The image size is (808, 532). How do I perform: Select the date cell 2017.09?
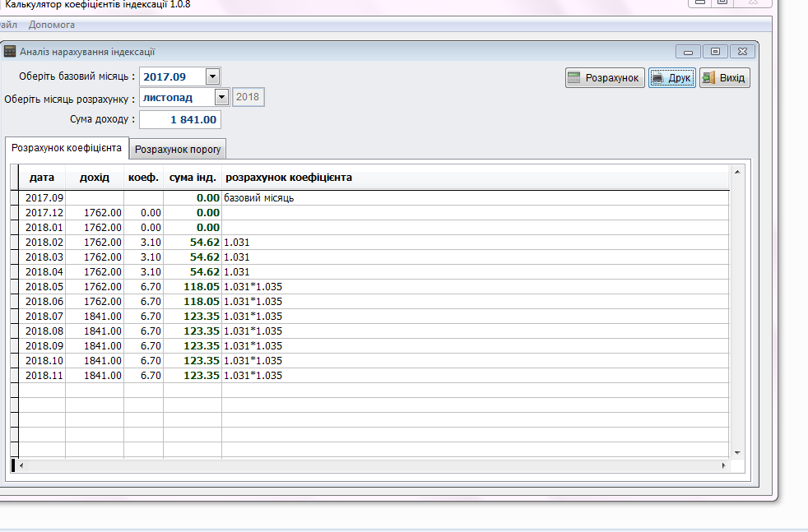pos(42,198)
